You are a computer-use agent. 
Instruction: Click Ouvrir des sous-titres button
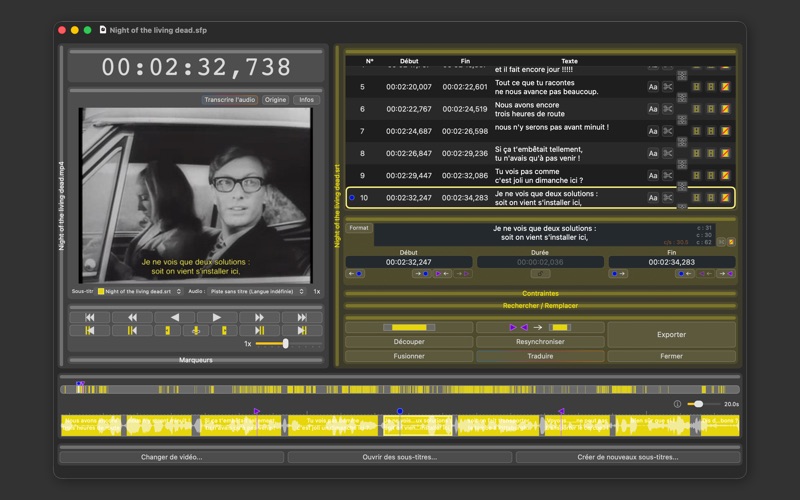399,457
